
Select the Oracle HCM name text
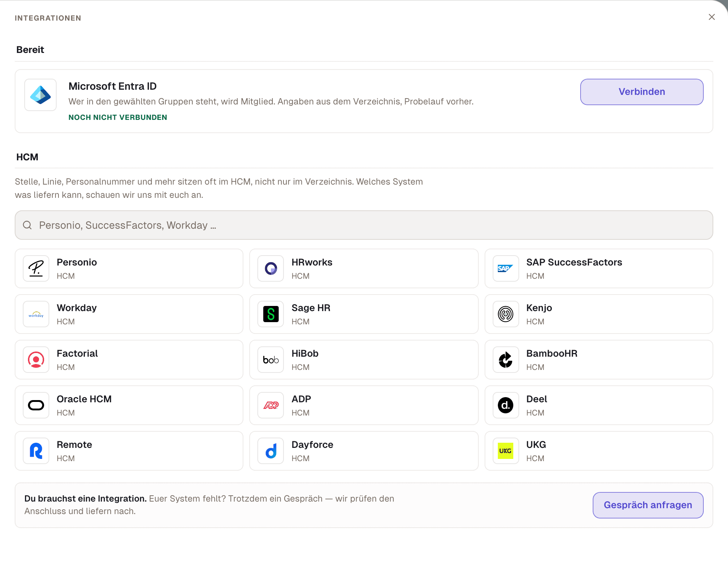click(x=84, y=399)
